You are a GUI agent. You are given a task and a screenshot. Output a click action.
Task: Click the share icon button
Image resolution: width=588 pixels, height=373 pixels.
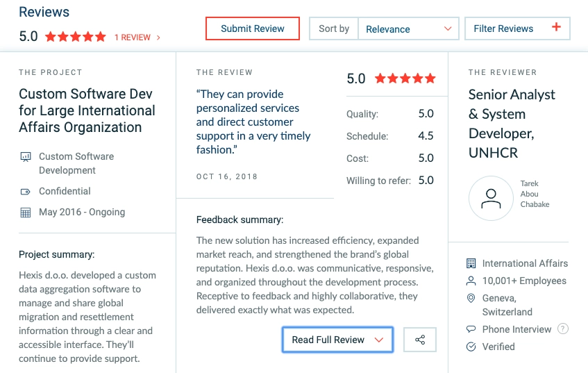click(x=420, y=340)
